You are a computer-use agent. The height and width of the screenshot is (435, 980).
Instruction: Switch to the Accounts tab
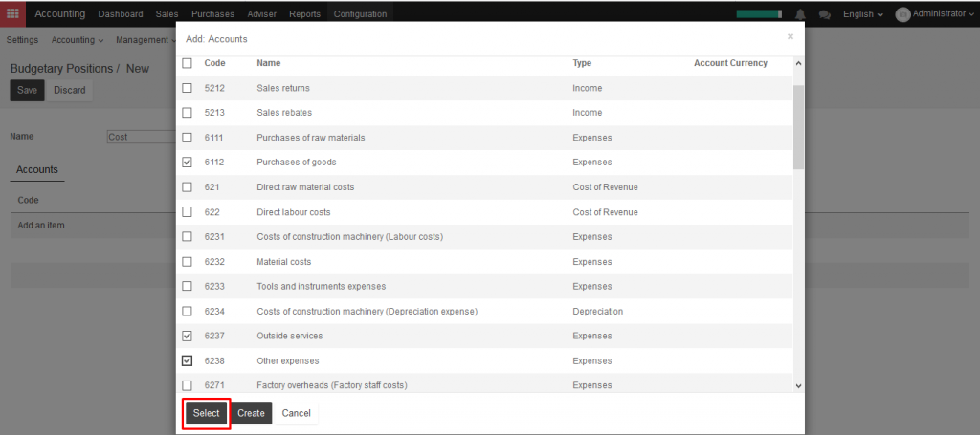37,169
